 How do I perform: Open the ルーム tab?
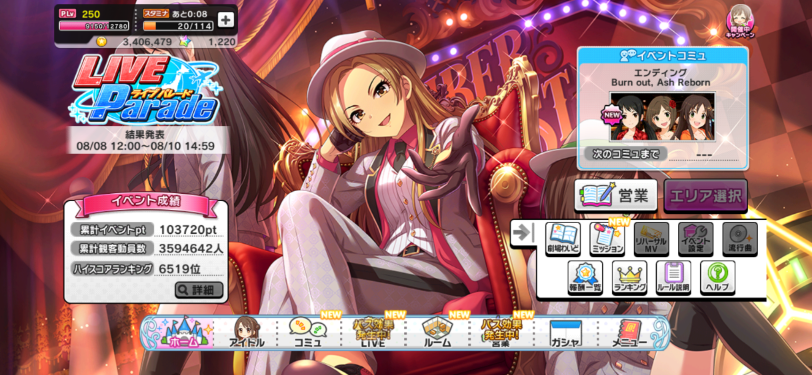click(x=437, y=333)
